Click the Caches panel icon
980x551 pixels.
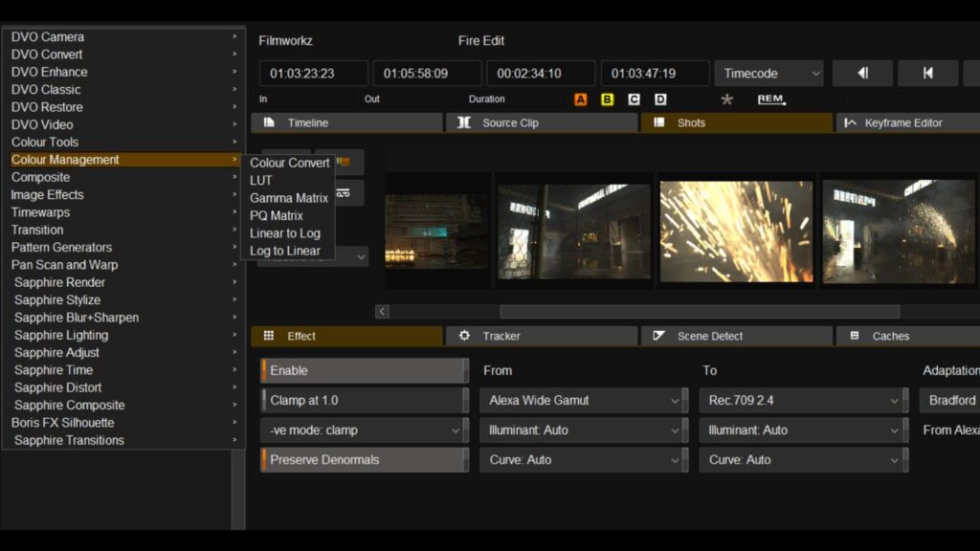[x=855, y=336]
